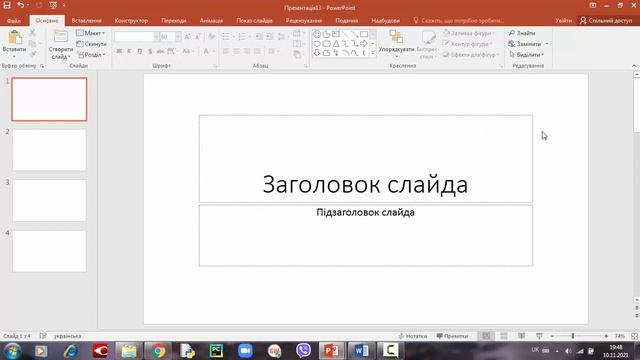Expand the Розділ section dropdown
The width and height of the screenshot is (640, 360).
point(91,55)
